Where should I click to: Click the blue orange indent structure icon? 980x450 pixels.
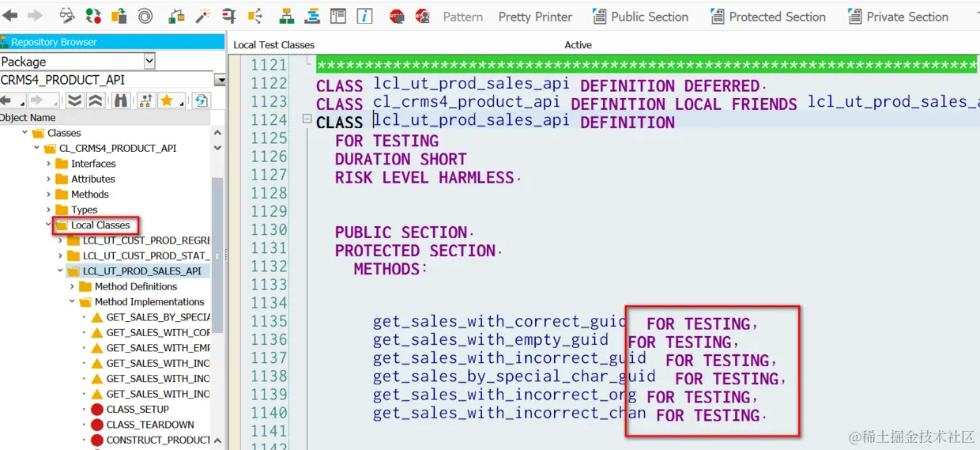click(312, 16)
